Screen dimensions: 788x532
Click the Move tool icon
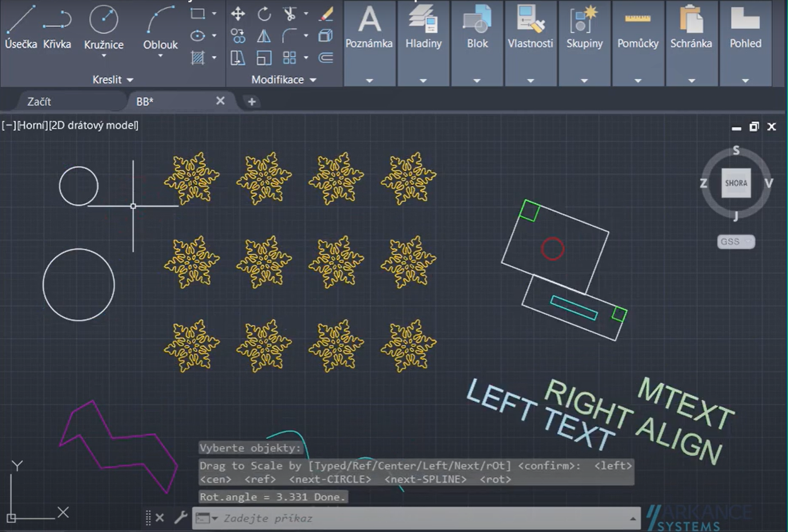click(x=238, y=13)
